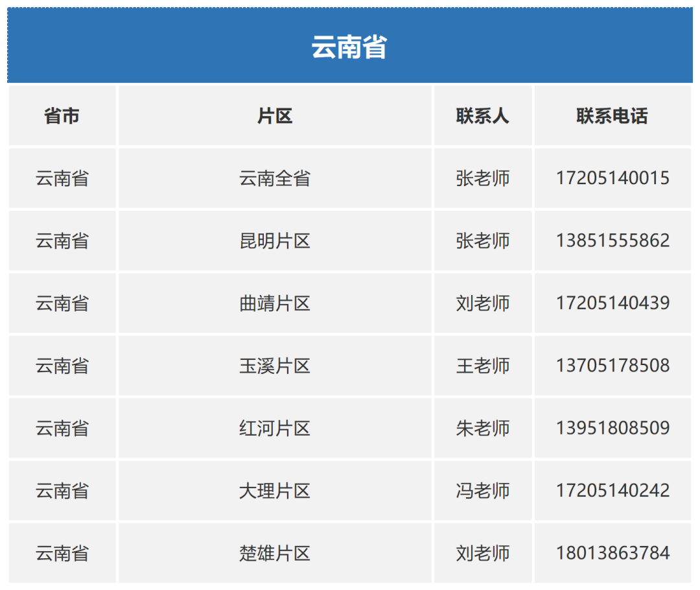The width and height of the screenshot is (700, 590).
Task: Select the 片区 column header
Action: [x=275, y=116]
